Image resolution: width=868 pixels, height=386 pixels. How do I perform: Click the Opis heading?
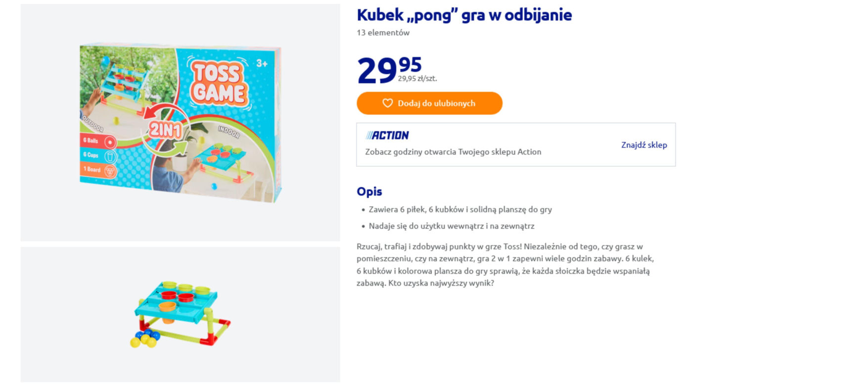tap(369, 192)
